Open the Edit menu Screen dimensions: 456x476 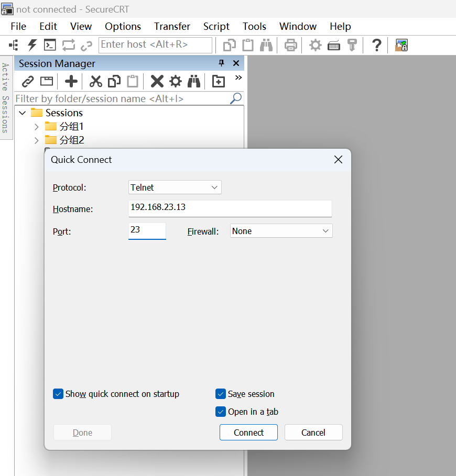pyautogui.click(x=48, y=26)
